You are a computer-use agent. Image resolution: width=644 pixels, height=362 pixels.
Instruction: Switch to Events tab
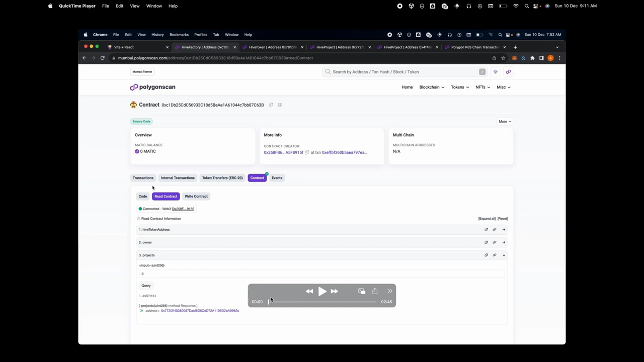pos(277,178)
